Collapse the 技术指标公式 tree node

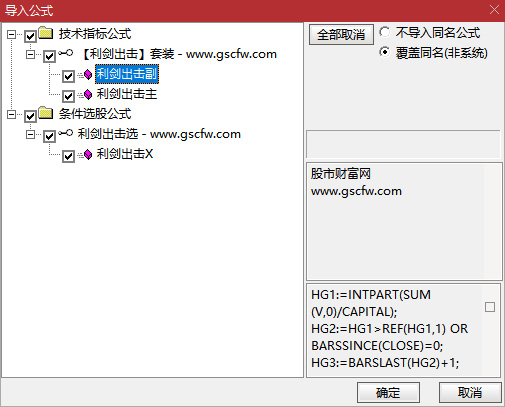11,34
